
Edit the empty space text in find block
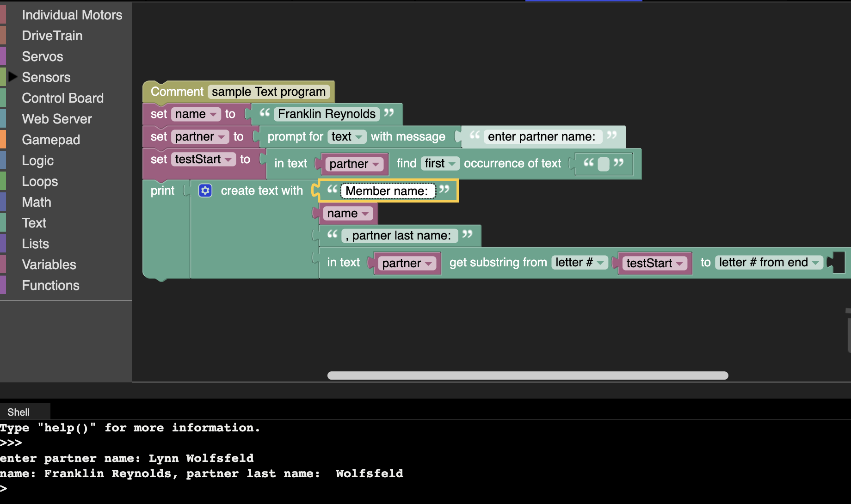tap(604, 164)
